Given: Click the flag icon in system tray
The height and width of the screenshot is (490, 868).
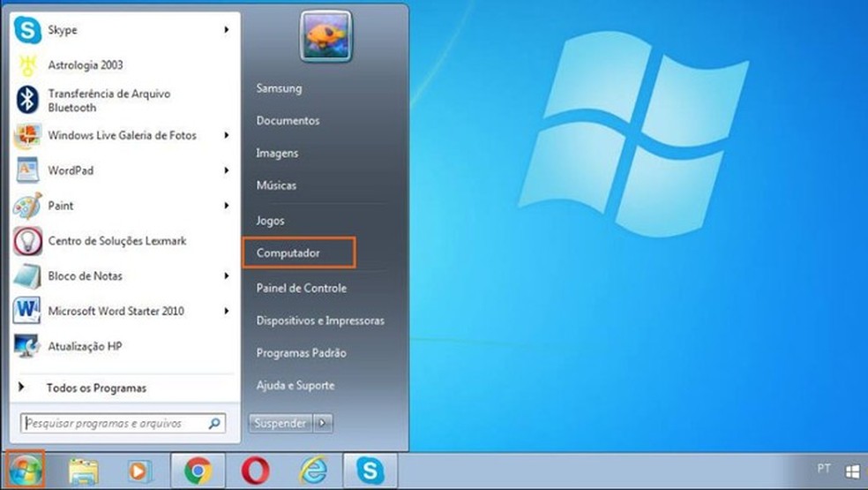Looking at the screenshot, I should coord(852,471).
